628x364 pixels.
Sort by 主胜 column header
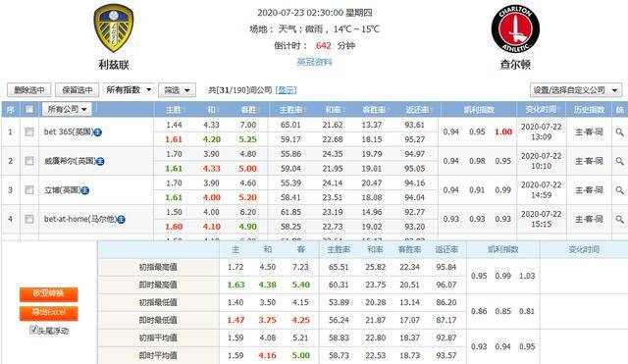[174, 110]
